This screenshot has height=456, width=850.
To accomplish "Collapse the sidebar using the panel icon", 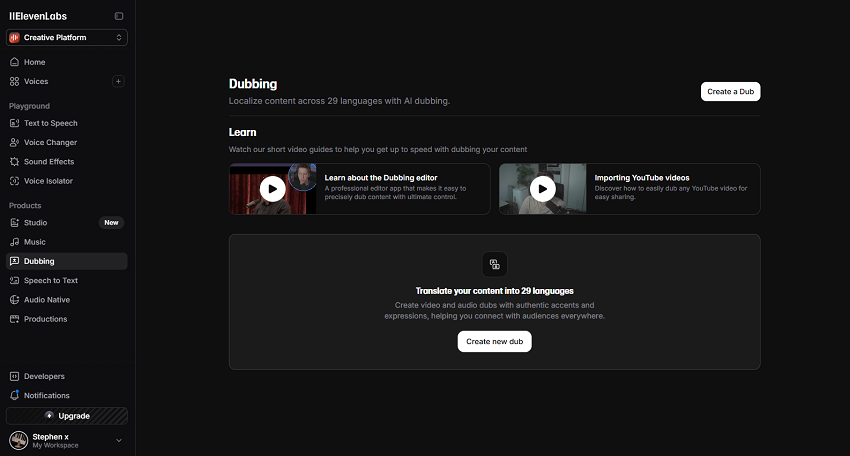I will (x=119, y=16).
